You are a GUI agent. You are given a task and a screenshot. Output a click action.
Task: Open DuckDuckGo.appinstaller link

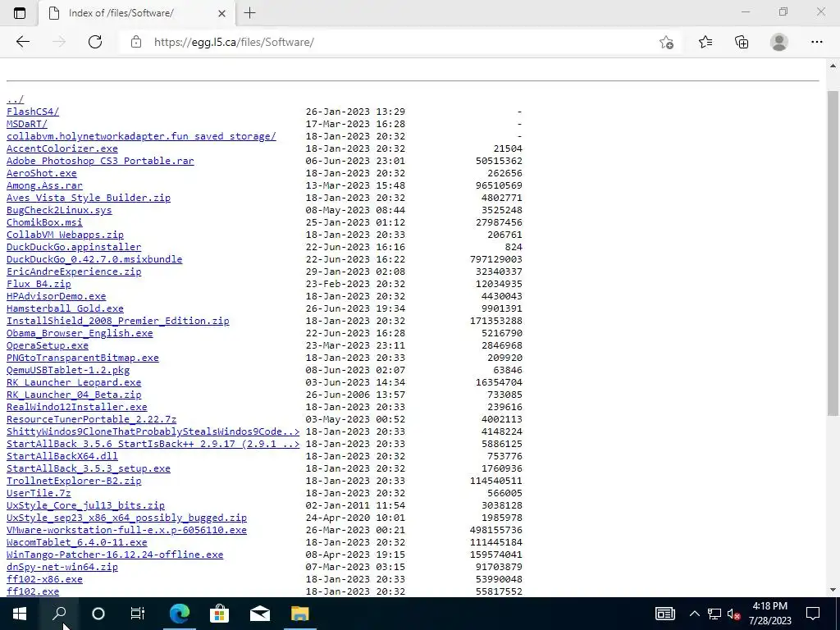pos(74,247)
